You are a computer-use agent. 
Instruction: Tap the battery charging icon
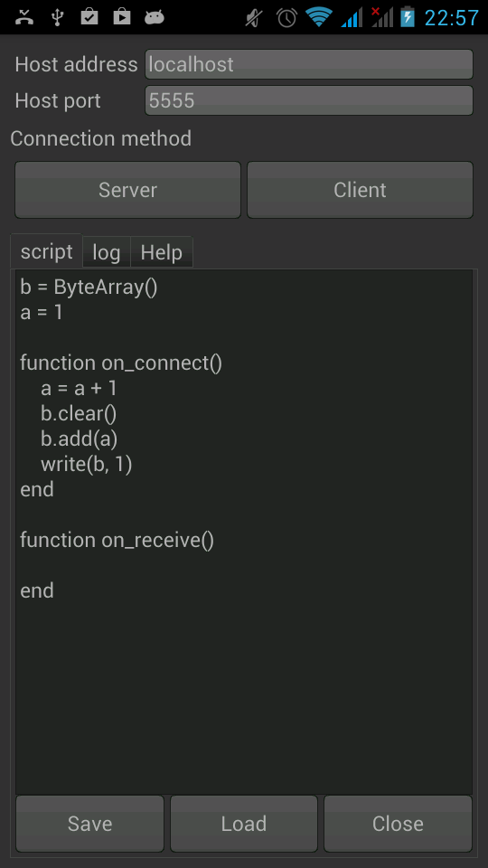pyautogui.click(x=408, y=17)
